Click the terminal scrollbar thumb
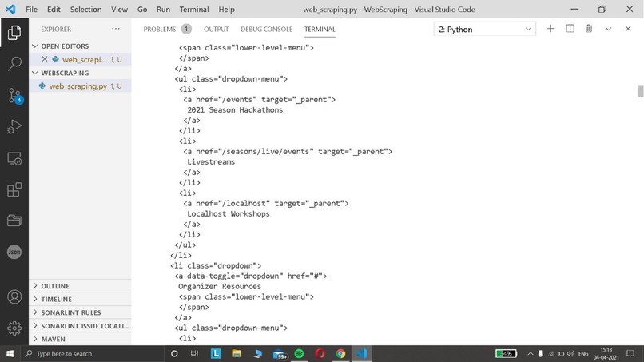The image size is (644, 362). [x=640, y=91]
